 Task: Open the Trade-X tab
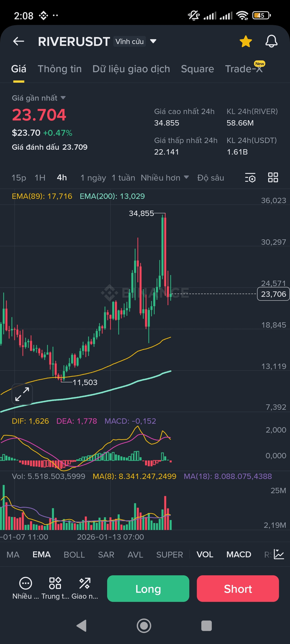point(244,69)
